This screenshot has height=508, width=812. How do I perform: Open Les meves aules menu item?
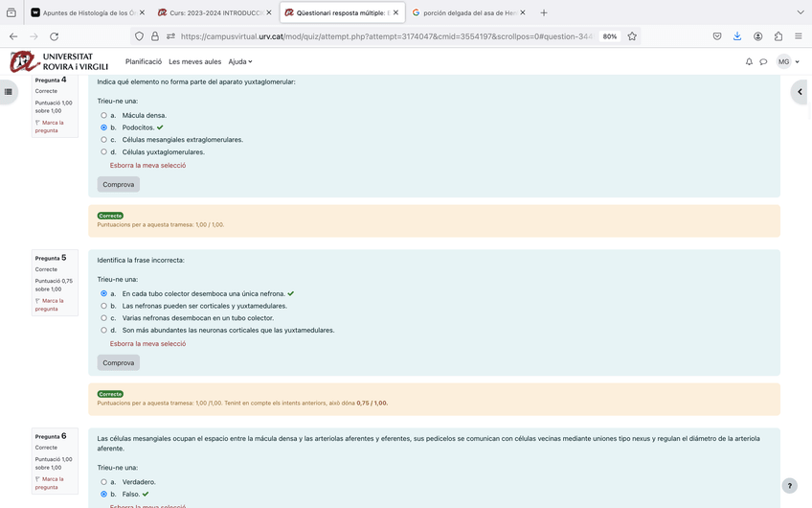194,61
